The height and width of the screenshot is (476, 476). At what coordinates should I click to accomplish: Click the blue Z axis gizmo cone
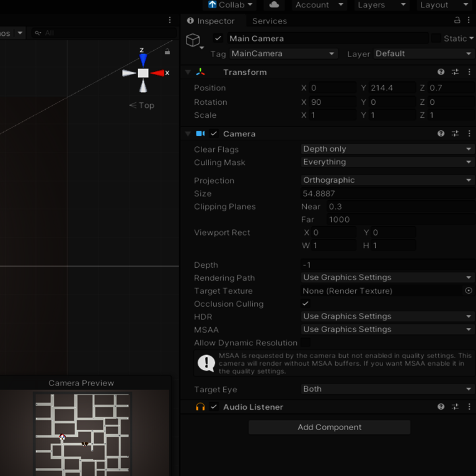(143, 60)
